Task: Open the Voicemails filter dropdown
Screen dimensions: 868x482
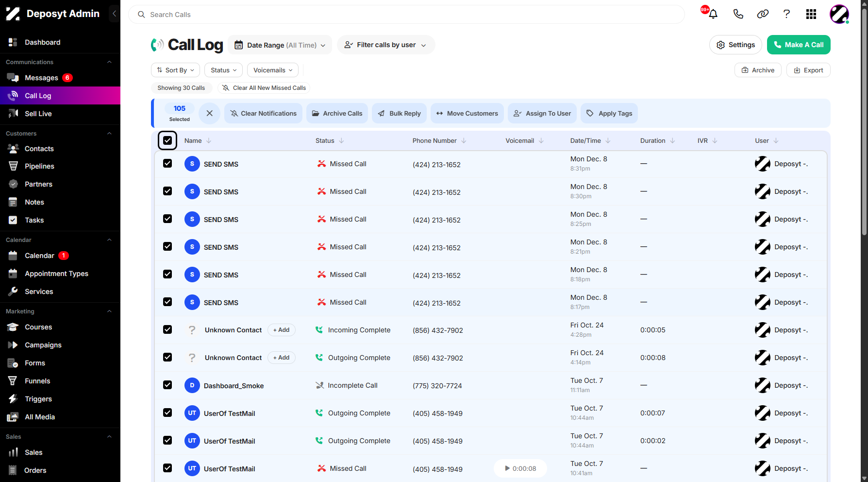Action: 273,70
